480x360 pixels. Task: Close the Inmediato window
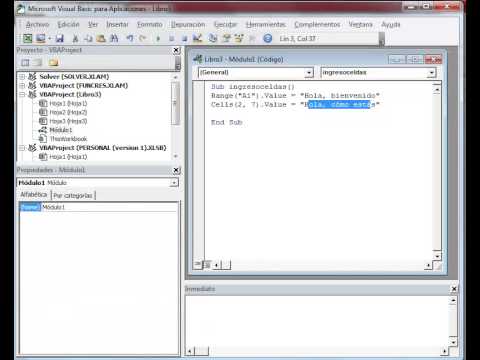(x=454, y=289)
